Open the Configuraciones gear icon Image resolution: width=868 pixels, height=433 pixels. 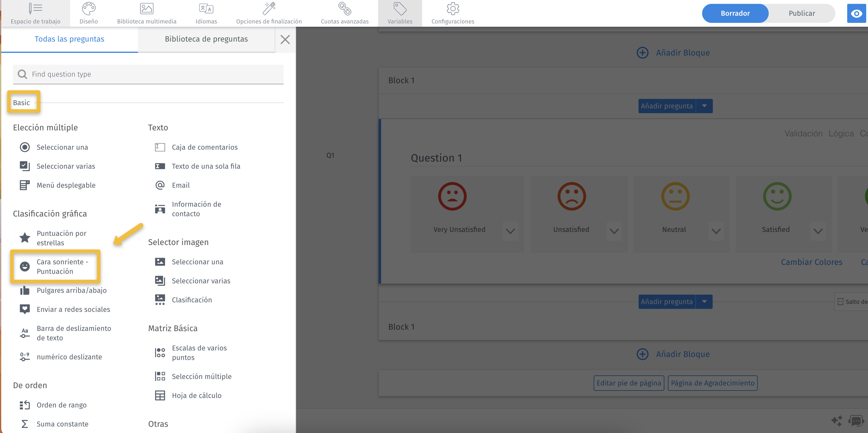click(x=452, y=9)
